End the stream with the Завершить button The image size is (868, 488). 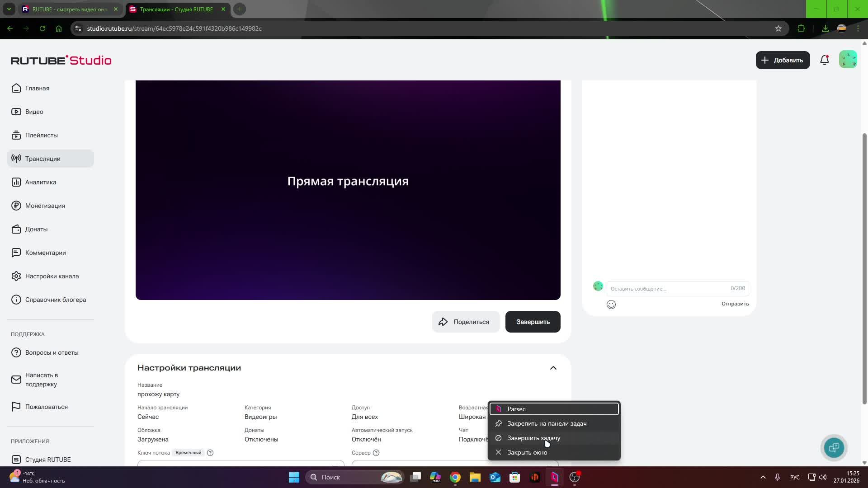click(533, 321)
